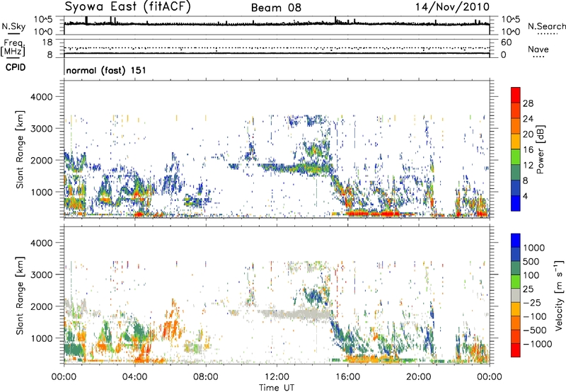Select the bright blue top Velocity colorbar segment

tap(516, 241)
